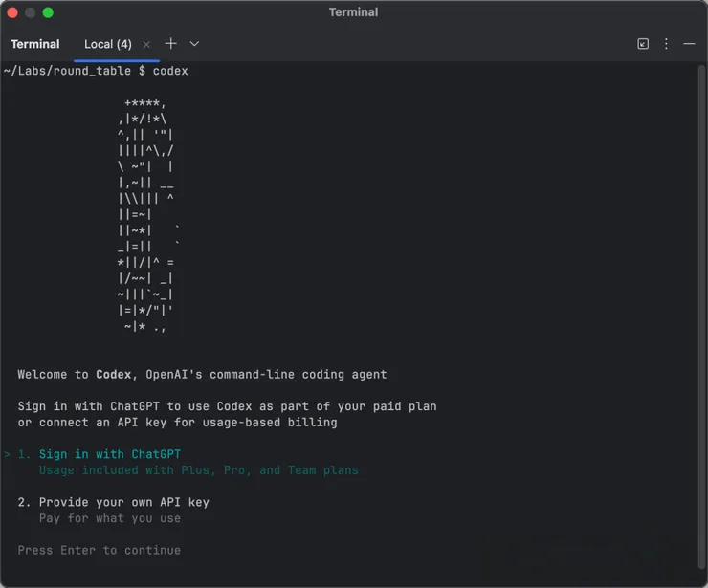Click the 'Sign in with ChatGPT to use Codex' sentence
Screen dimensions: 708x588
point(227,406)
